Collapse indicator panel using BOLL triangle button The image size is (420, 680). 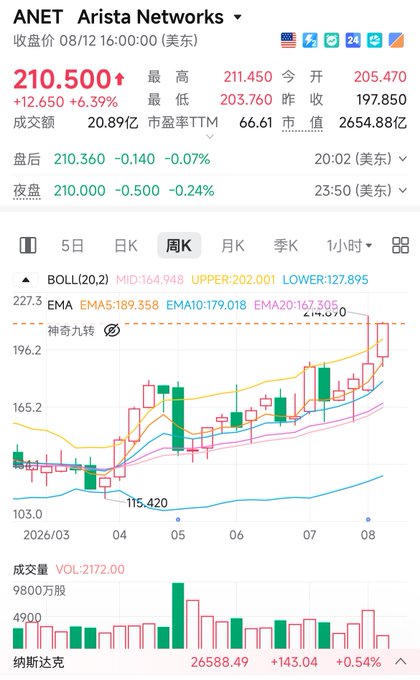pos(26,280)
